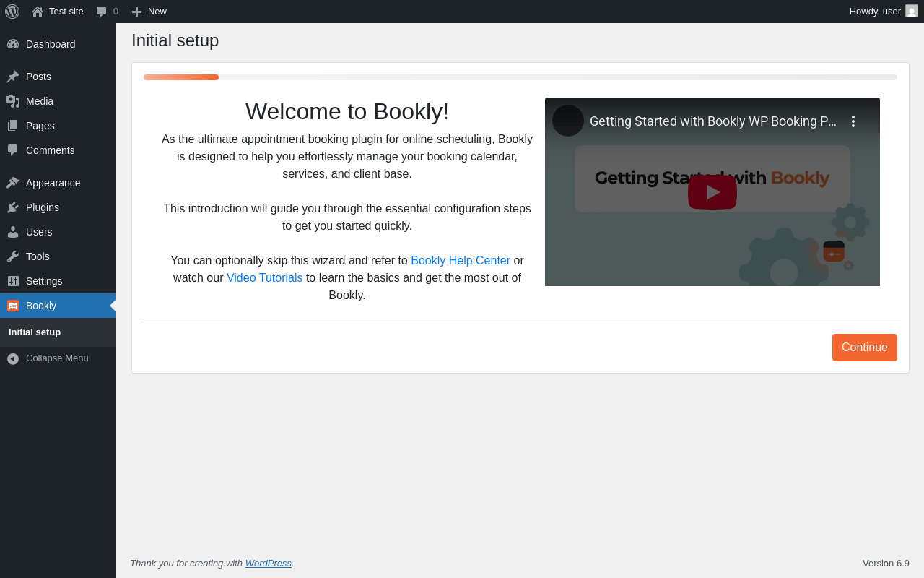Go to the Posts menu item
The width and height of the screenshot is (924, 578).
click(58, 77)
